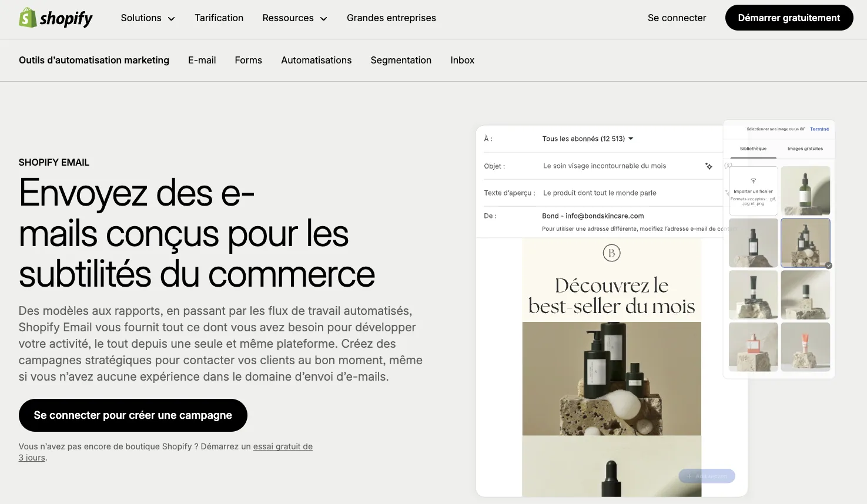Image resolution: width=867 pixels, height=504 pixels.
Task: Click the sparkle AI icon in Objet field
Action: tap(709, 166)
